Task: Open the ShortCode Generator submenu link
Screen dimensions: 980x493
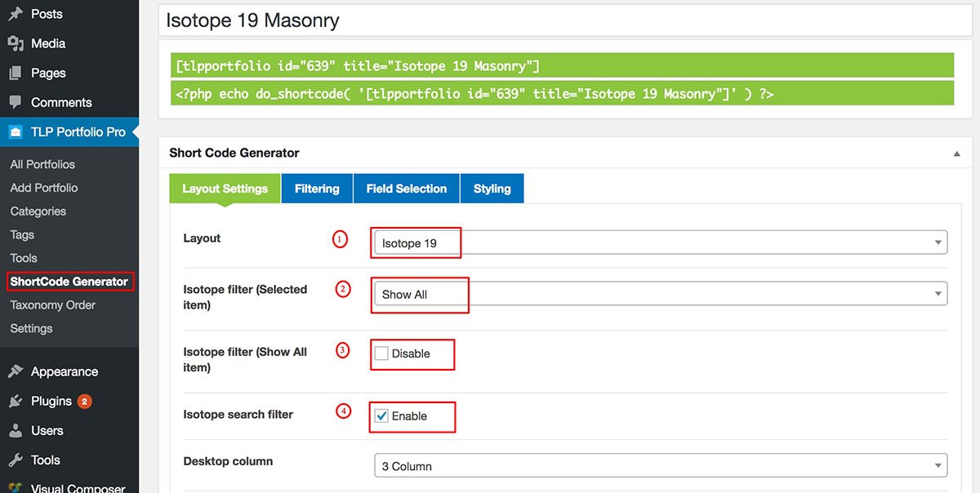Action: pyautogui.click(x=69, y=282)
